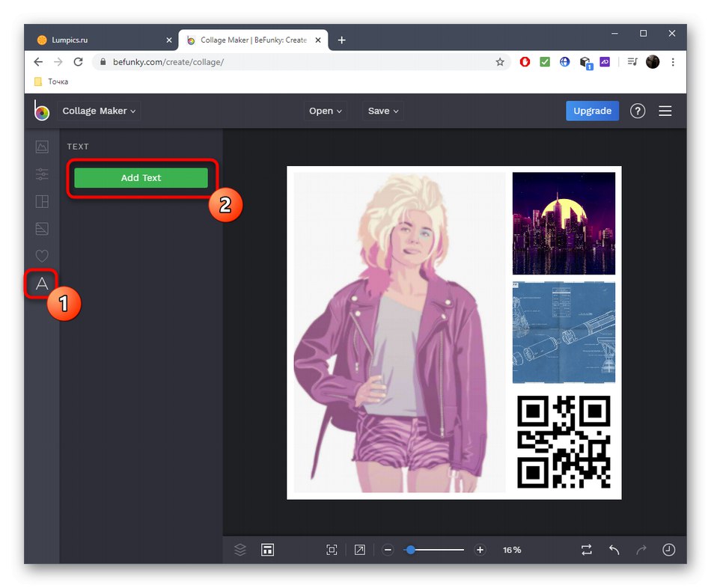Open the Layouts grid sidebar icon

click(x=42, y=201)
